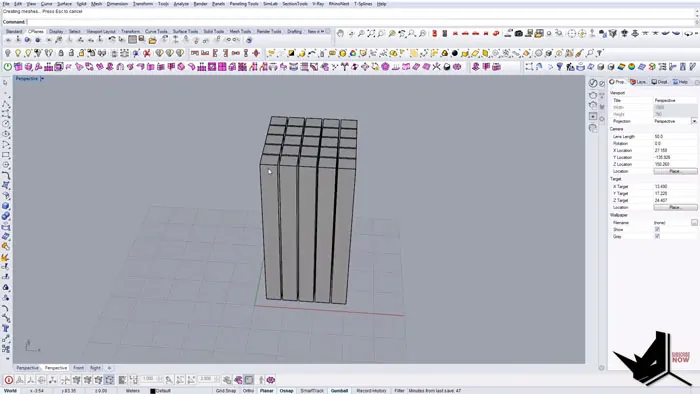Image resolution: width=700 pixels, height=394 pixels.
Task: Click the 'Minutes from last save: 47' status text
Action: [434, 391]
